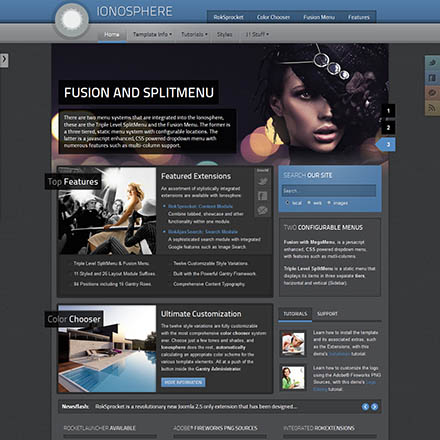
Task: Open the J! Stuff dropdown menu
Action: pos(257,34)
